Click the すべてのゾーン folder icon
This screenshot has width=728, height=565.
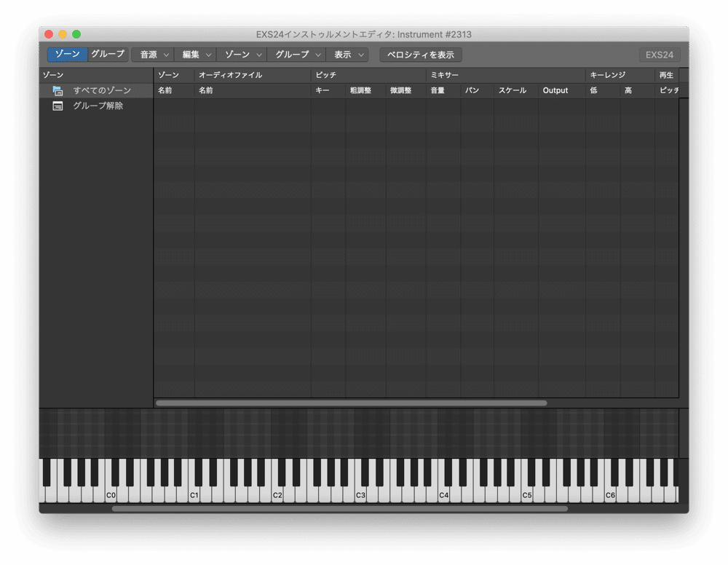[x=58, y=90]
